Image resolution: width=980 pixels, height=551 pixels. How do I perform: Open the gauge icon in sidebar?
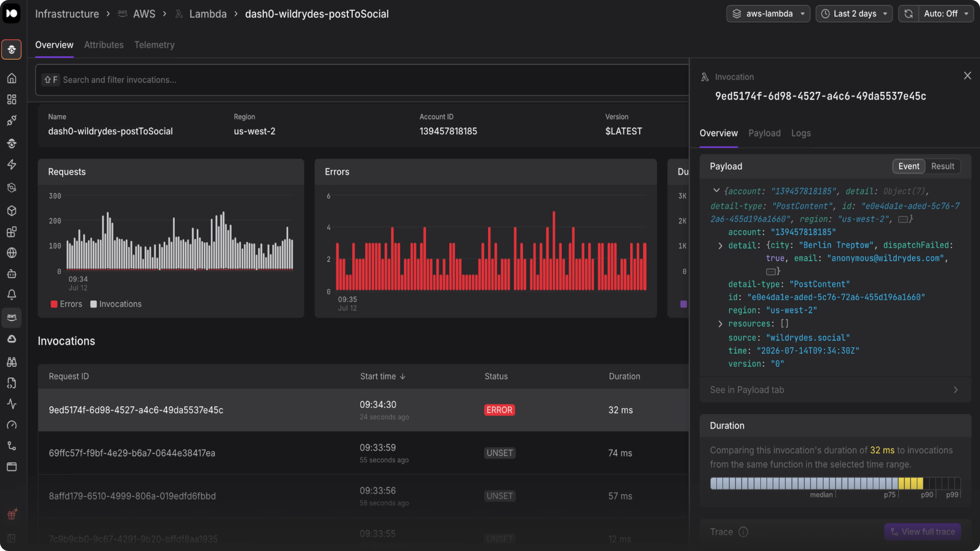[12, 425]
